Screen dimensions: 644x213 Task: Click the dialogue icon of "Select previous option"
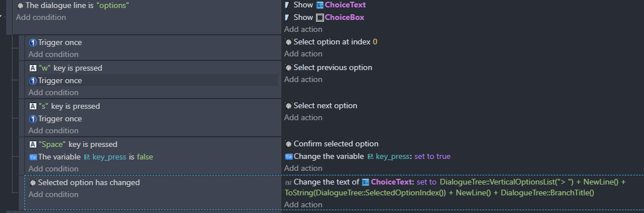[x=288, y=67]
